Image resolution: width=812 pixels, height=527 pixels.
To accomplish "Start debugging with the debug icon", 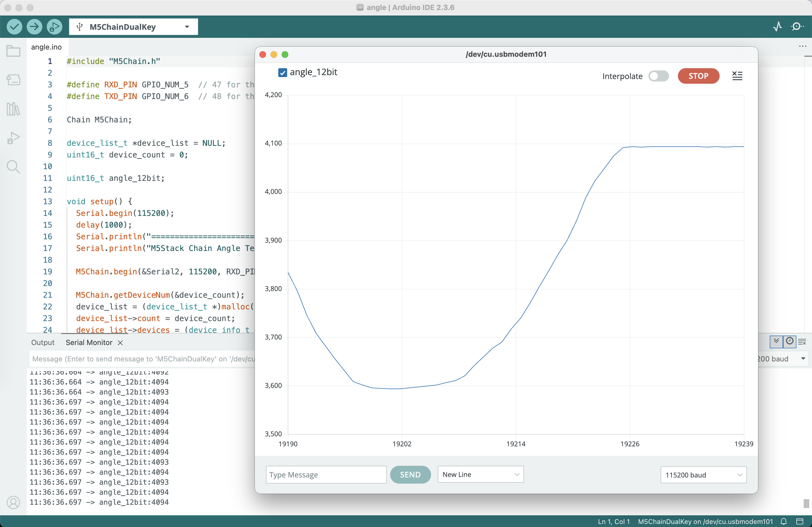I will coord(54,27).
